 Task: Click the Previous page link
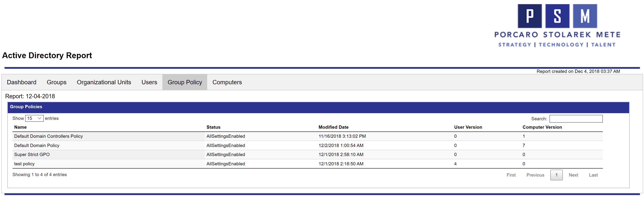point(535,175)
